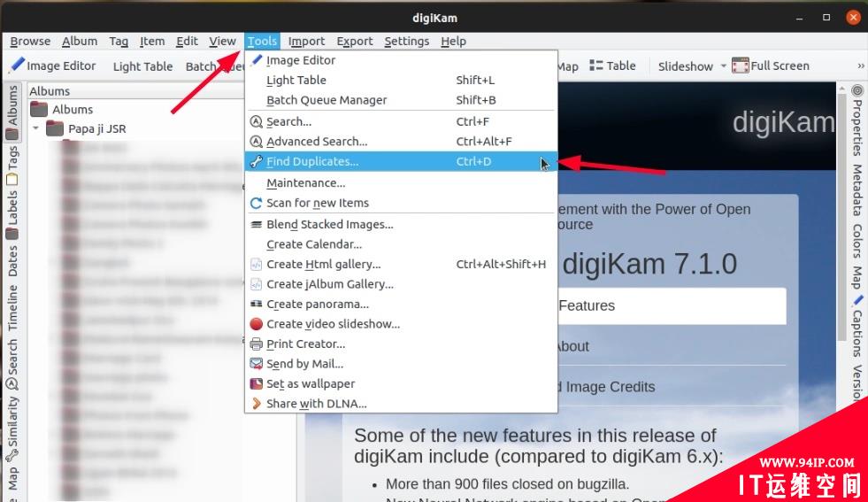Choose Create Html gallery...

(x=401, y=265)
